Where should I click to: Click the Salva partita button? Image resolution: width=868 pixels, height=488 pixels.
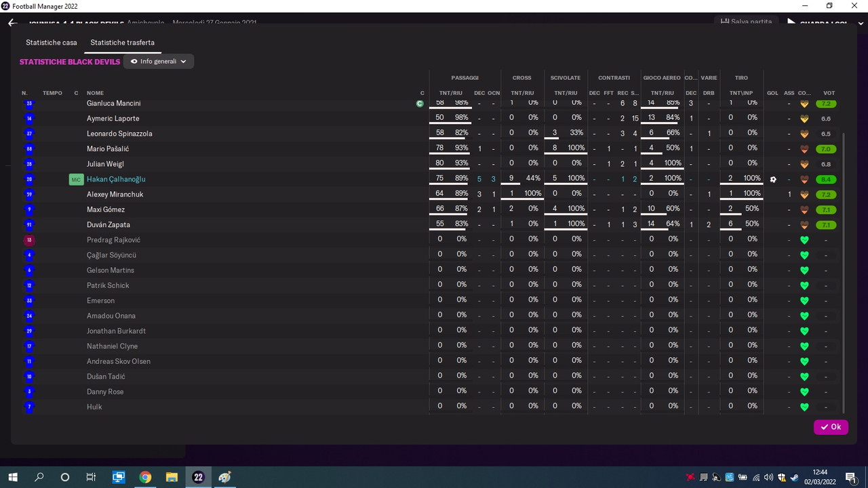746,22
